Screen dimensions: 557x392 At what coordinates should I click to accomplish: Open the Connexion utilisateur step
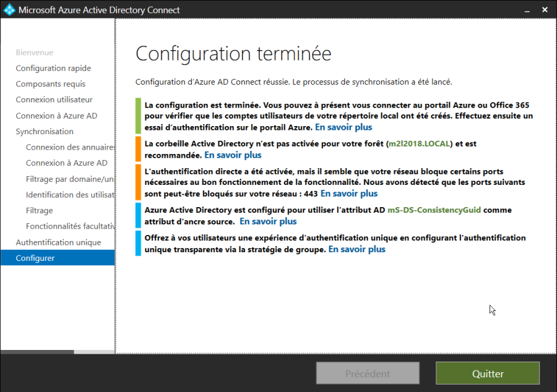pos(54,100)
